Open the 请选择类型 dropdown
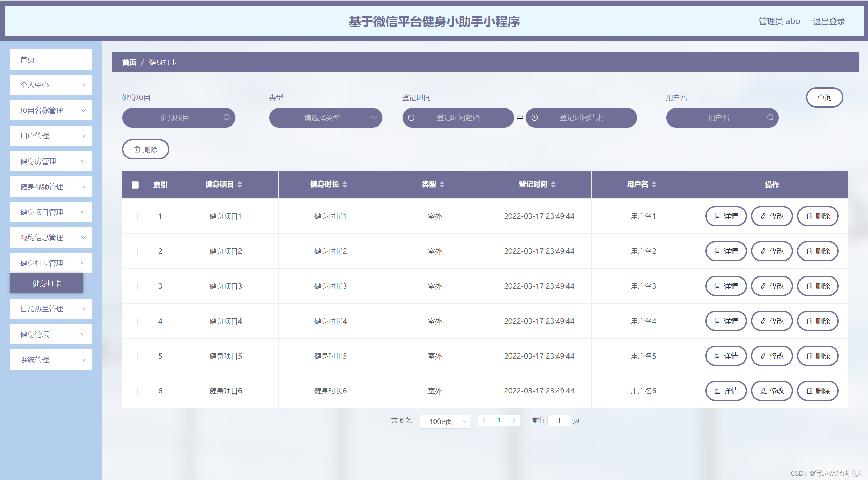The image size is (868, 480). coord(325,118)
